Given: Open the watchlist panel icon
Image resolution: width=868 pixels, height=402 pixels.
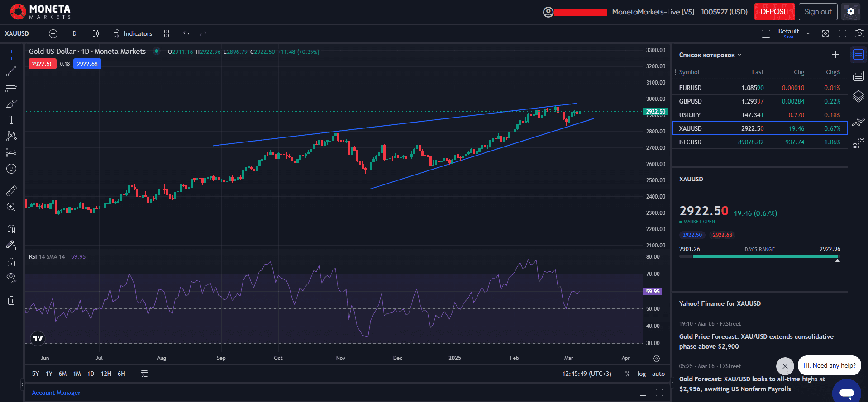Looking at the screenshot, I should click(x=858, y=55).
